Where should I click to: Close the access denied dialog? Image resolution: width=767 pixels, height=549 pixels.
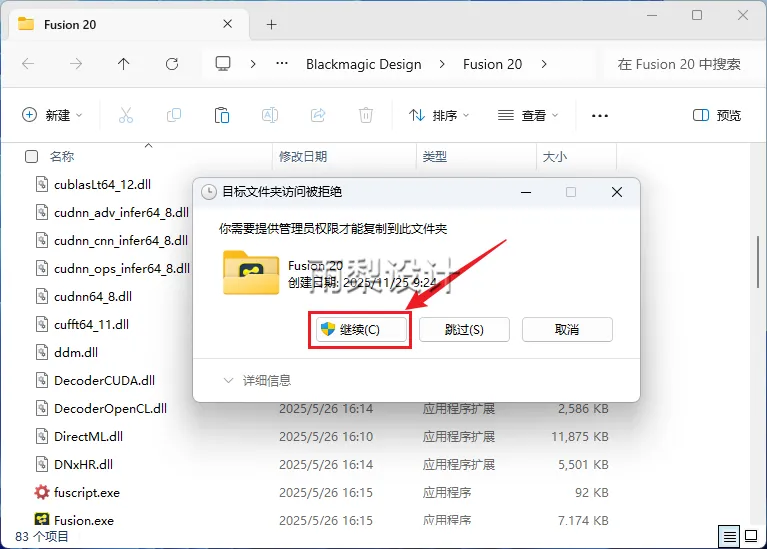(x=617, y=192)
